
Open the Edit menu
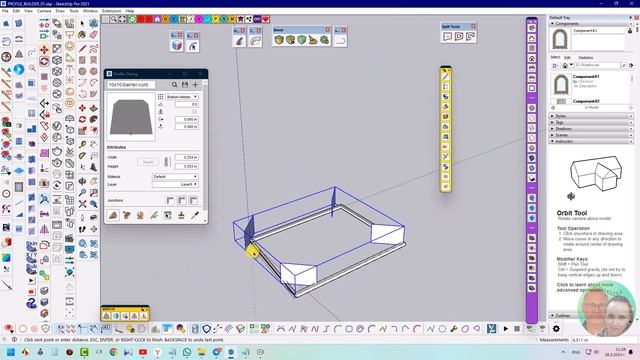16,11
